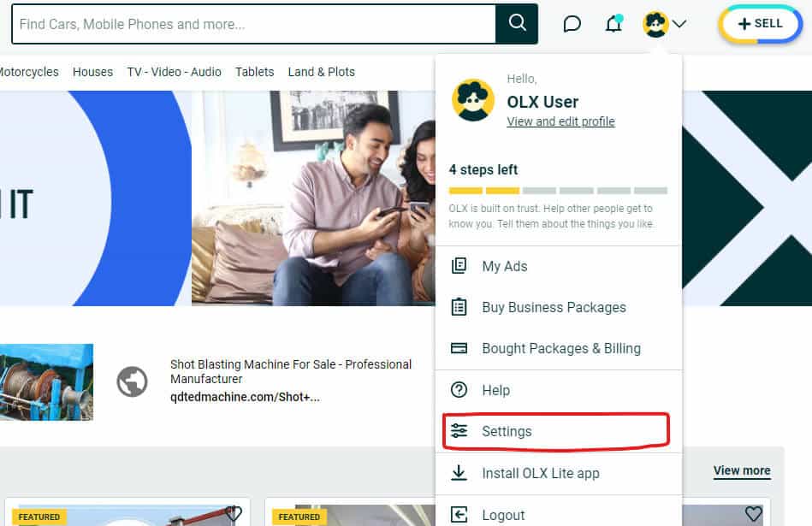
Task: Favorite the rightmost listing heart
Action: [x=754, y=513]
